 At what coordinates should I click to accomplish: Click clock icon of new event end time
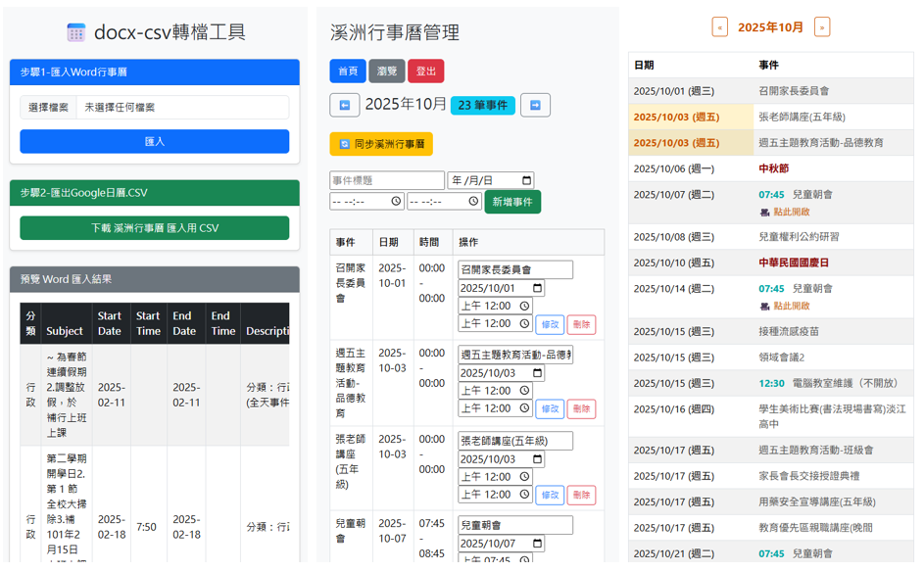point(473,201)
